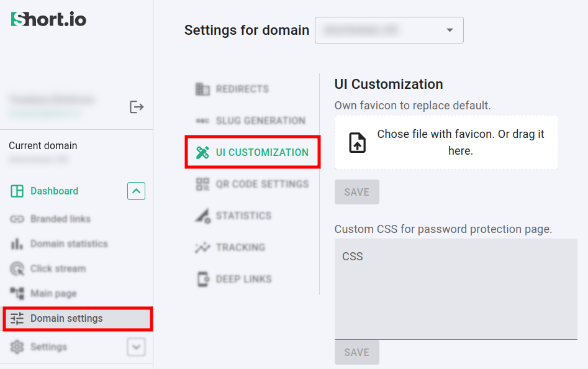This screenshot has width=588, height=369.
Task: Click the Domain settings sliders icon
Action: click(x=17, y=319)
